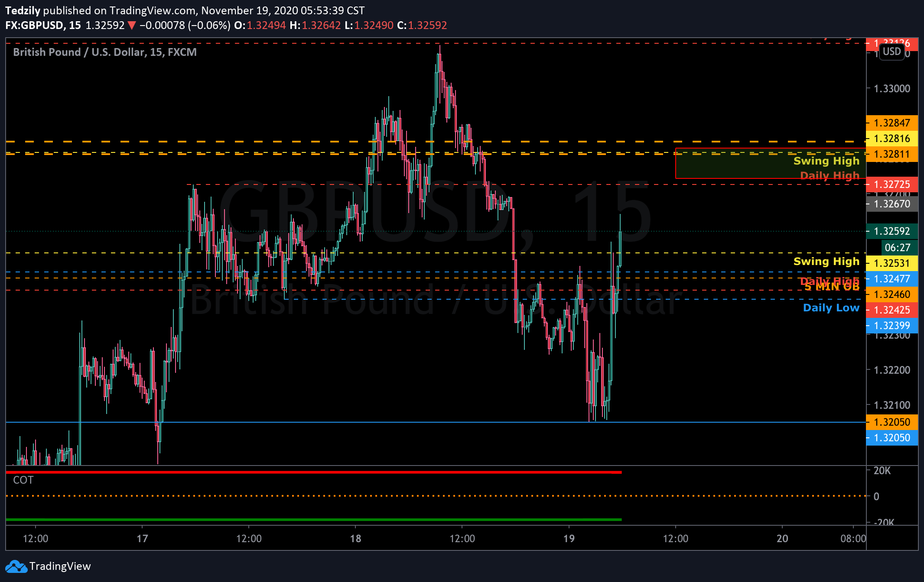Click the 20K COT scale value
The width and height of the screenshot is (924, 582).
tap(882, 471)
